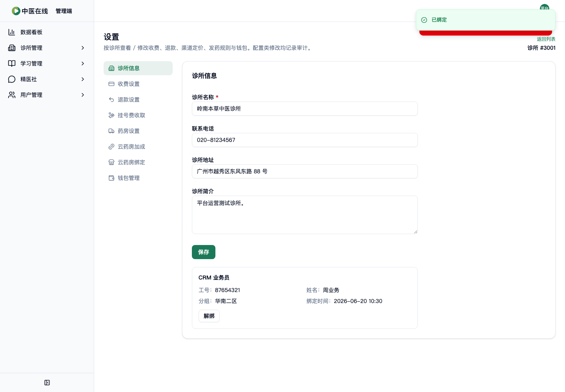Click the 分组 value 华南二区

(x=226, y=301)
